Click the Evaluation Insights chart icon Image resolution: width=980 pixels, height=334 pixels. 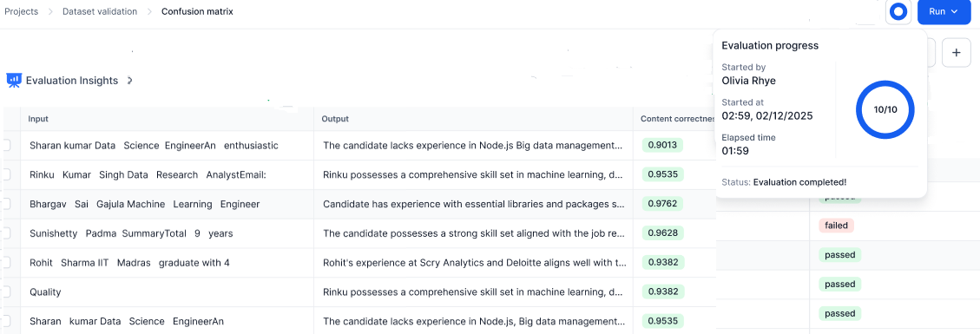[14, 80]
